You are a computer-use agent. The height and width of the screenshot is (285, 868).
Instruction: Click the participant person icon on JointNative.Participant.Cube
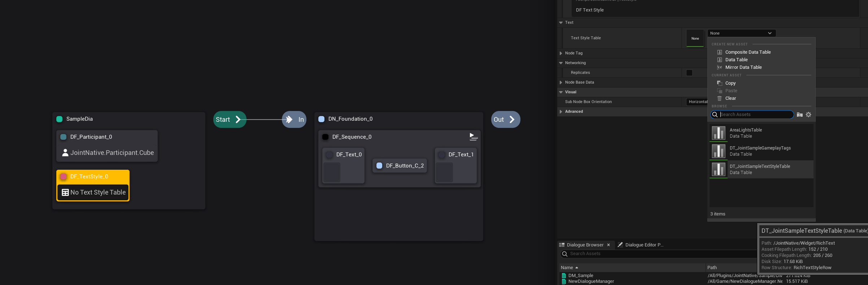pyautogui.click(x=65, y=153)
